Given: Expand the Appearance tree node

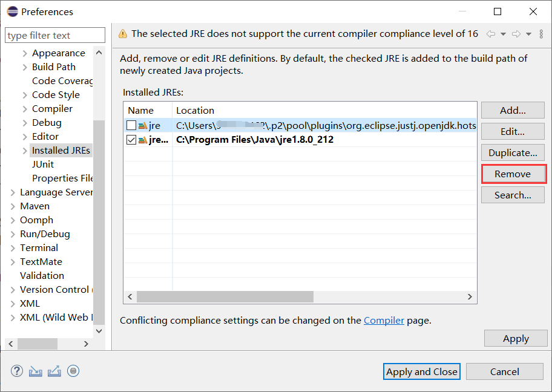Looking at the screenshot, I should (x=25, y=53).
